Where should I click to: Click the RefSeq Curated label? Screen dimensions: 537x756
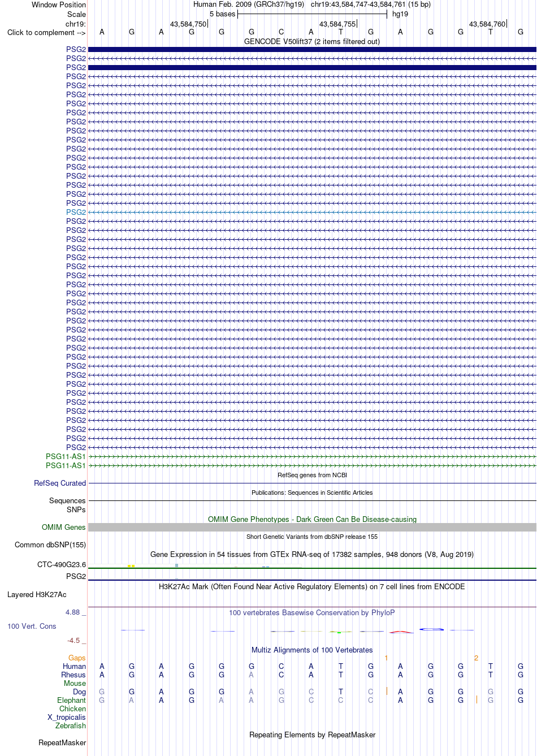pos(60,483)
